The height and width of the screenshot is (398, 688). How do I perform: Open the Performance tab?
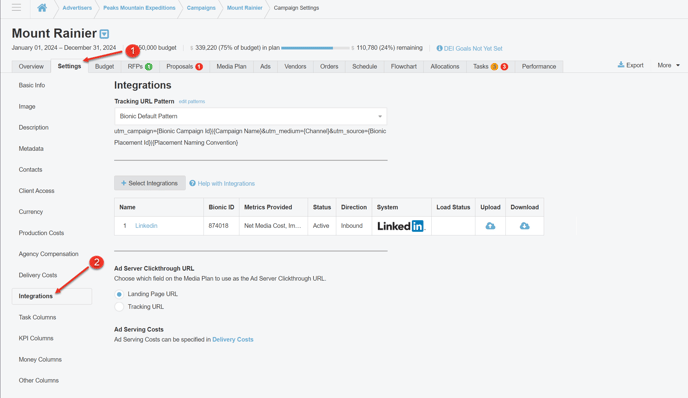[x=539, y=67]
